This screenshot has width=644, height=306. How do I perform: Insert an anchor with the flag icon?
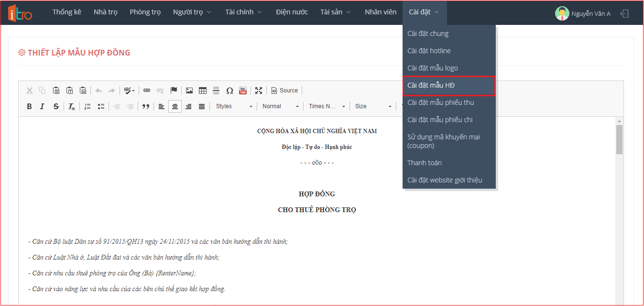pyautogui.click(x=174, y=91)
